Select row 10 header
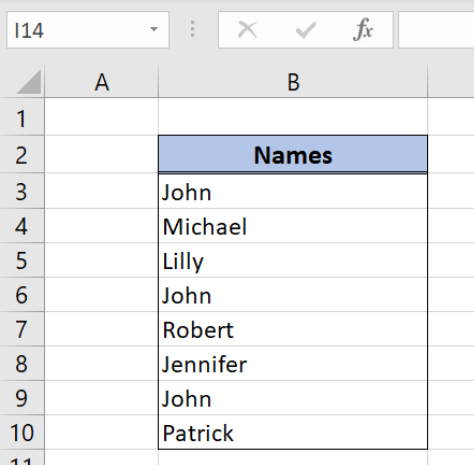This screenshot has width=474, height=465. 22,432
